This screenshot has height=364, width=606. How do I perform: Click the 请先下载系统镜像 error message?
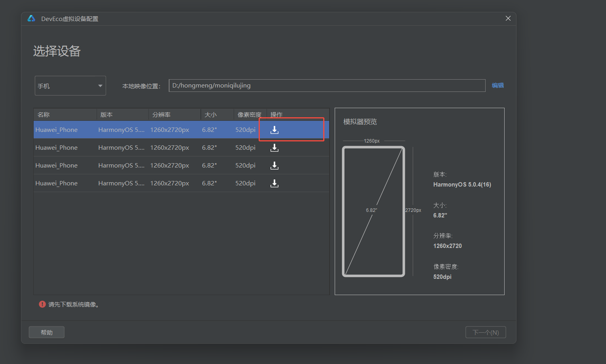pos(74,305)
